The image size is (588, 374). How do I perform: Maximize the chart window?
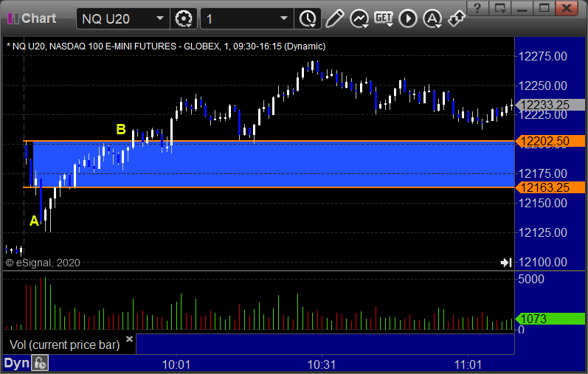(544, 8)
